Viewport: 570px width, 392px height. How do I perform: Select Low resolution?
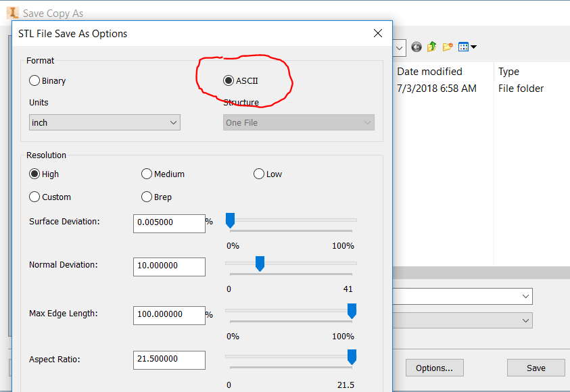pos(259,174)
